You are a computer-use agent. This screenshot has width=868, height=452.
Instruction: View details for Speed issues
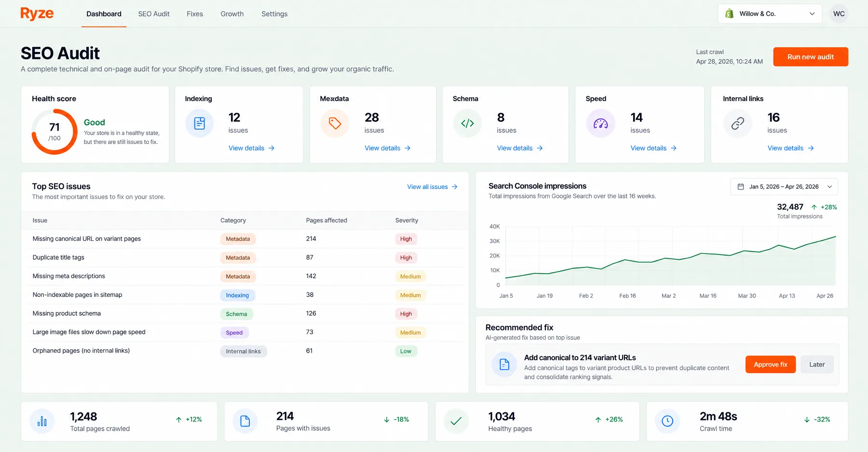pyautogui.click(x=653, y=148)
